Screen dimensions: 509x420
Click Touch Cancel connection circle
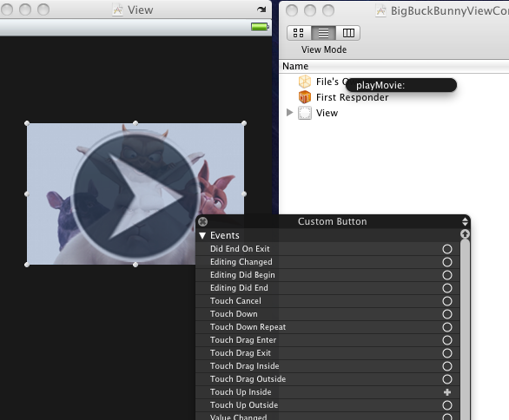447,301
